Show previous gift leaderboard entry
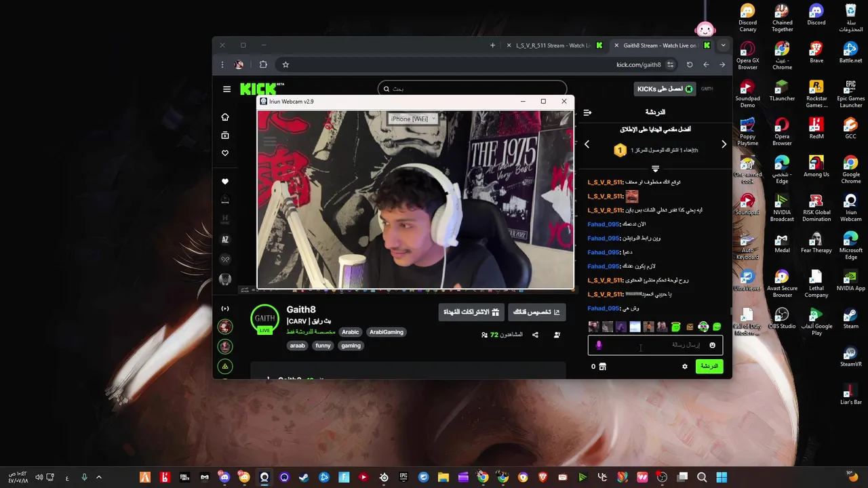This screenshot has height=488, width=868. [587, 144]
